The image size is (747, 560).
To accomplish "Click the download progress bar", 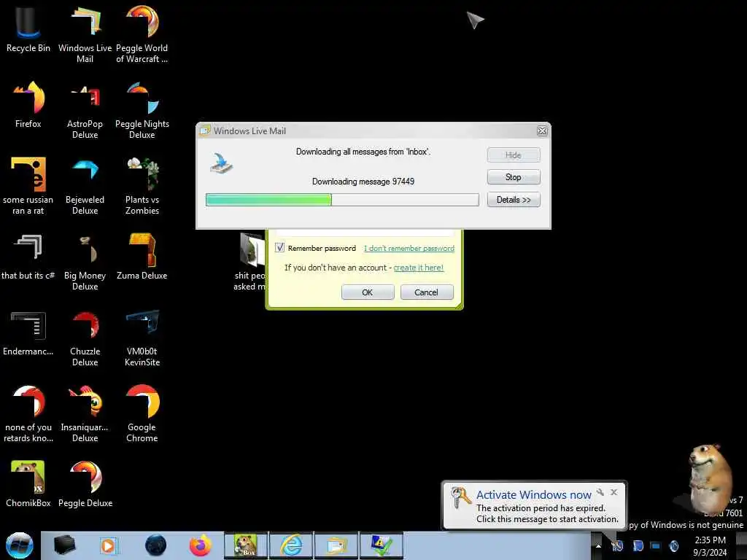I will [342, 200].
